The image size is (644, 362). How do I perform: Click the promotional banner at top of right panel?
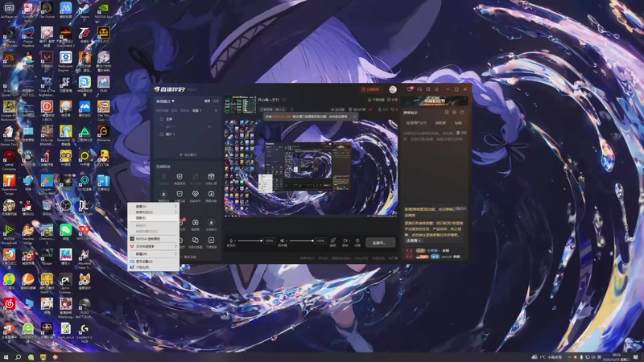434,101
